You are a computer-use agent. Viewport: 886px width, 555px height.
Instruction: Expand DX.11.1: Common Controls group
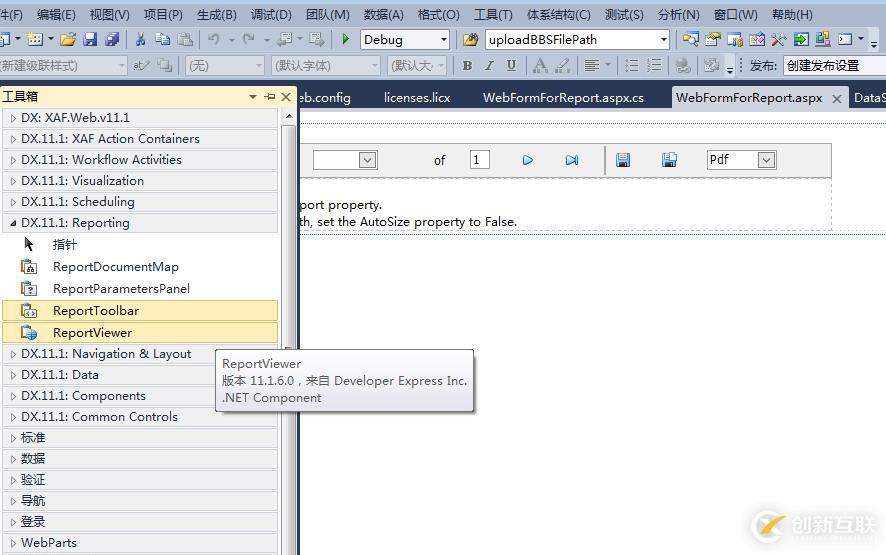pyautogui.click(x=14, y=417)
